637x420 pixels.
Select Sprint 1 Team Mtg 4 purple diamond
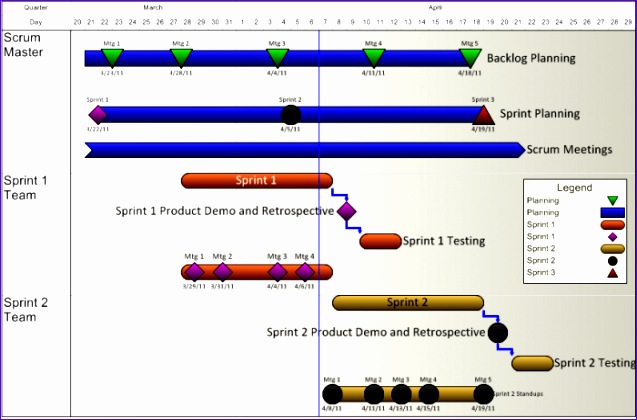tap(305, 272)
